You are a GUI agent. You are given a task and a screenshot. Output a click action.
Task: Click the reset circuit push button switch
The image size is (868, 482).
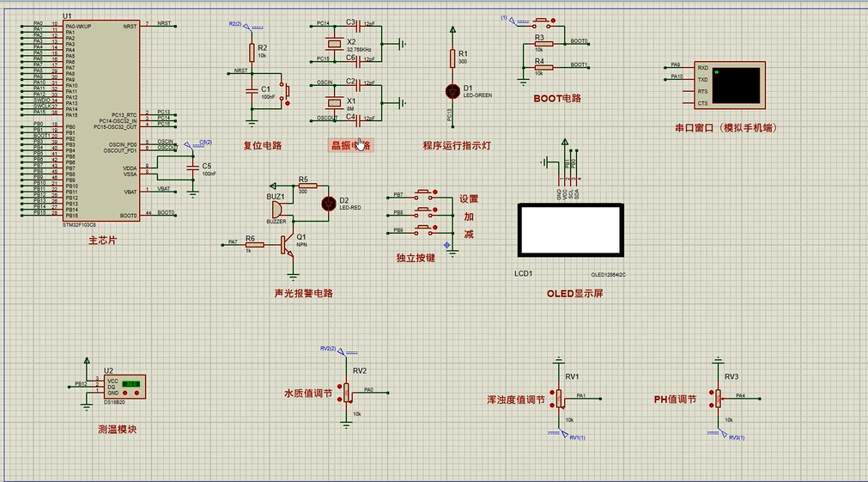[x=285, y=94]
